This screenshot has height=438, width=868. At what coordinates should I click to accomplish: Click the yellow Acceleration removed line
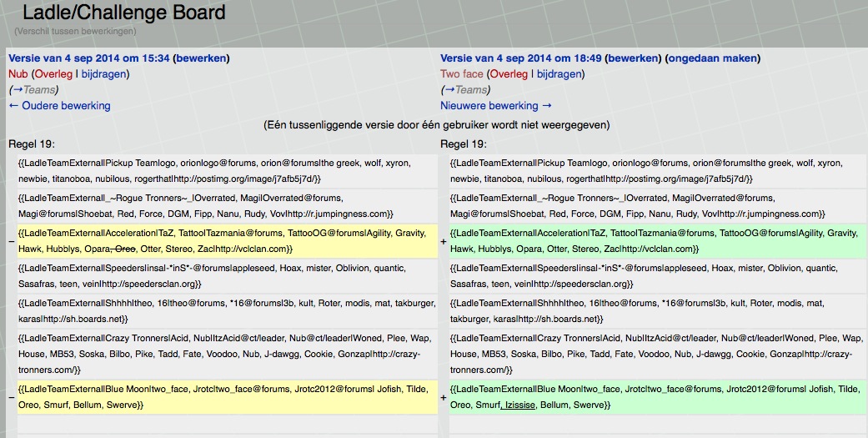225,241
